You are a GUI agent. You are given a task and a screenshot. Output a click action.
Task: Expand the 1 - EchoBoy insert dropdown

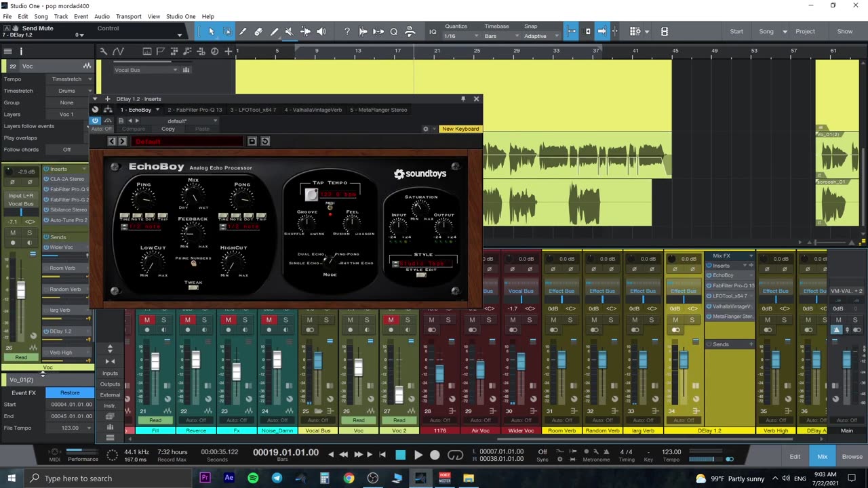(x=157, y=110)
